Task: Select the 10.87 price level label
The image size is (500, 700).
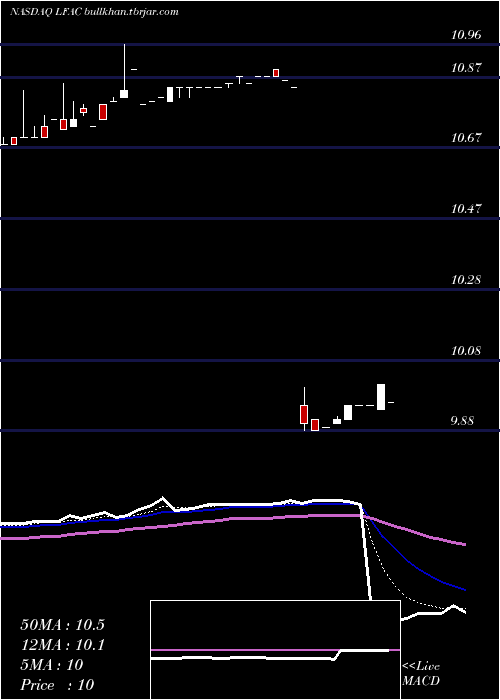Action: 466,68
